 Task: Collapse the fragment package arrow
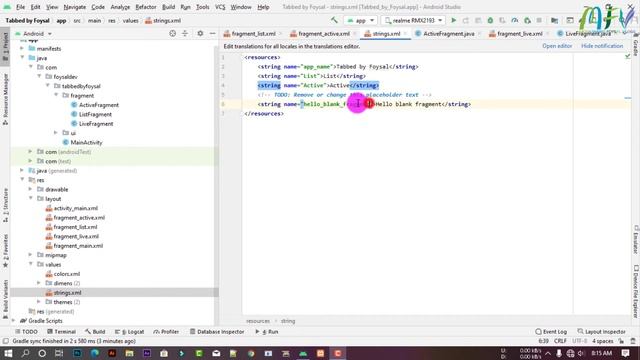coord(56,95)
